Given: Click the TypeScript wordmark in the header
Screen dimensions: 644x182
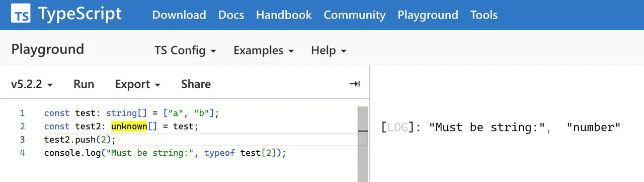Looking at the screenshot, I should 80,14.
